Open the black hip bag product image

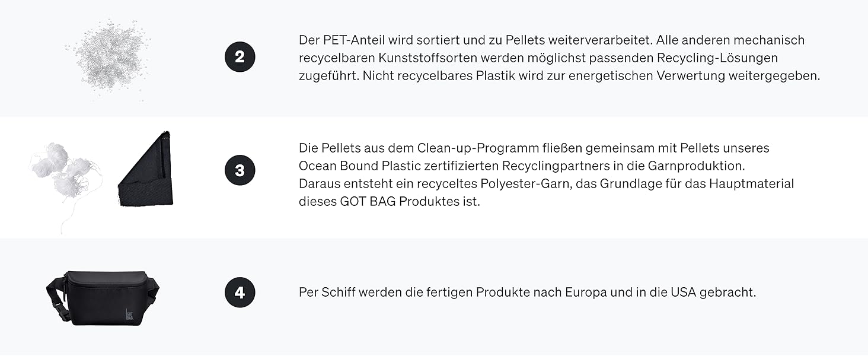coord(103,297)
